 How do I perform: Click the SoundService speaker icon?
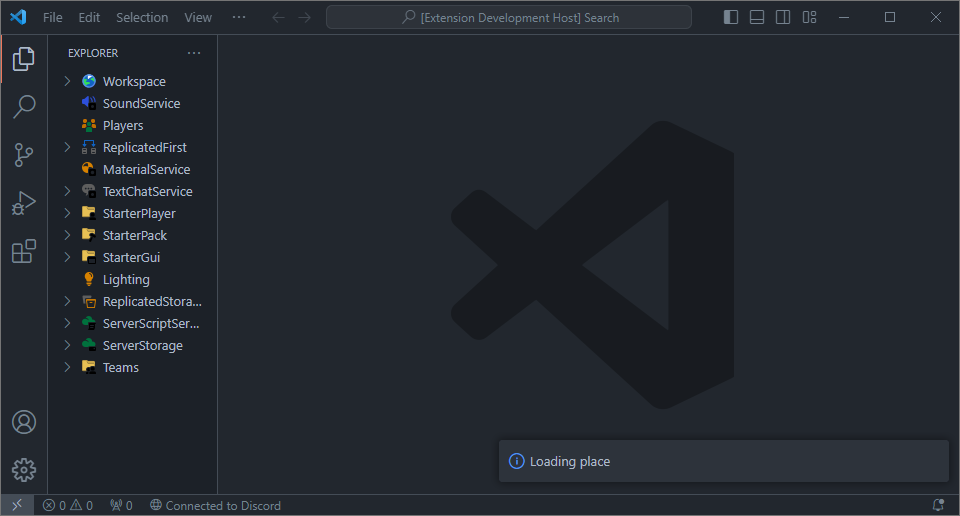coord(89,103)
